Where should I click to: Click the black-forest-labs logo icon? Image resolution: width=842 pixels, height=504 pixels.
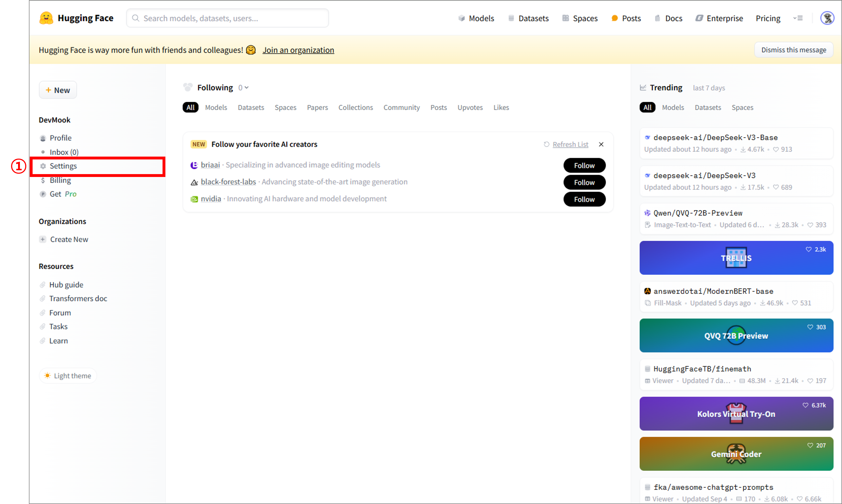pyautogui.click(x=194, y=182)
